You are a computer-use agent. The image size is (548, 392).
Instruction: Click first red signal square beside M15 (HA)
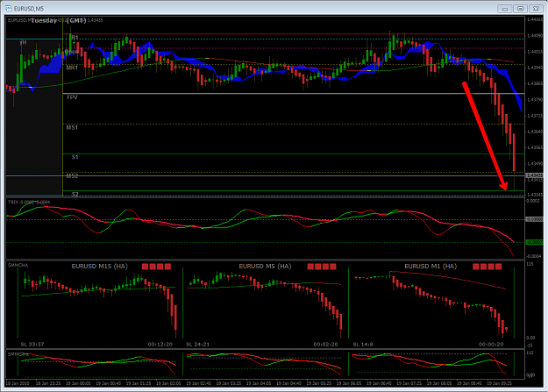145,267
